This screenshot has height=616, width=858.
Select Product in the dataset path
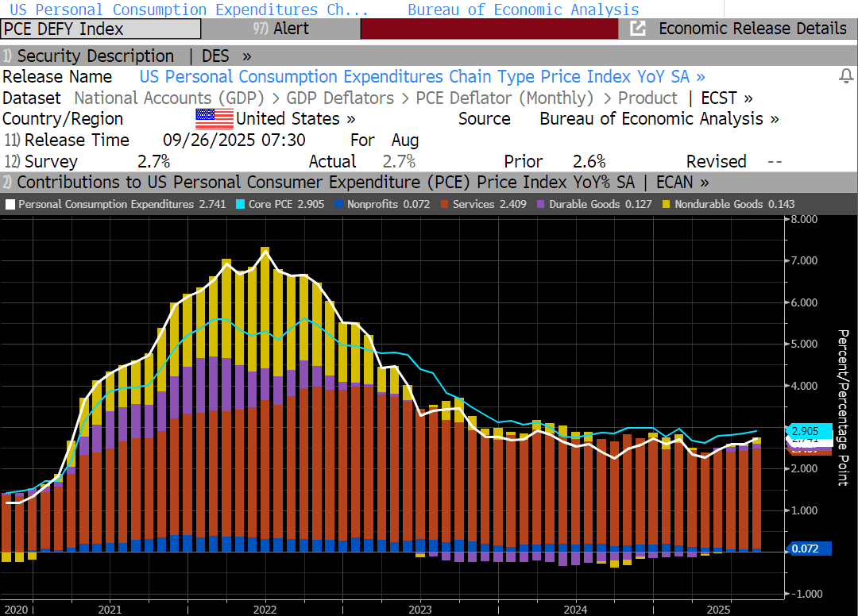tap(647, 98)
